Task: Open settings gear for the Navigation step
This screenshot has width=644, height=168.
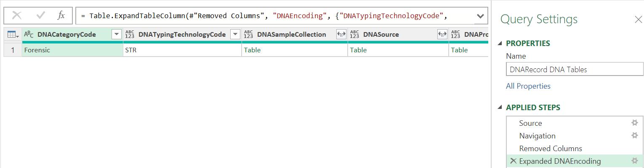Action: pos(635,135)
